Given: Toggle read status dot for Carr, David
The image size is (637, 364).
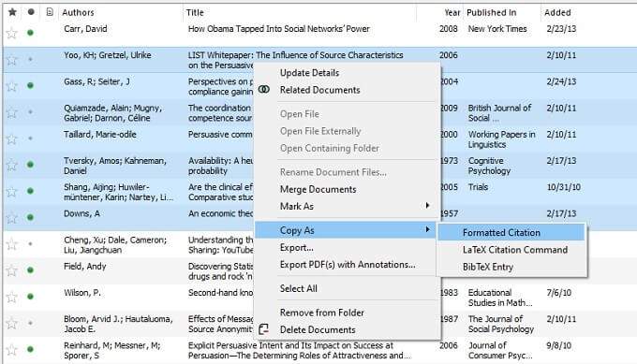Looking at the screenshot, I should coord(31,33).
